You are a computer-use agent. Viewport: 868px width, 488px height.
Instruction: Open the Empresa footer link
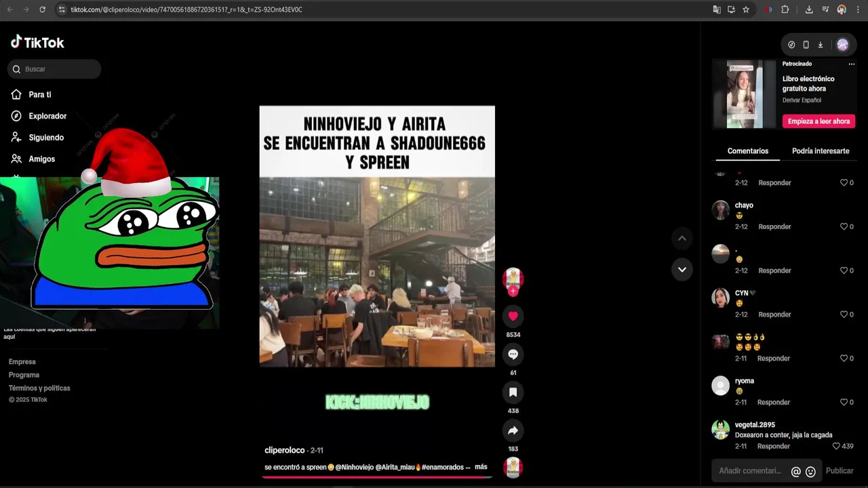(x=22, y=362)
